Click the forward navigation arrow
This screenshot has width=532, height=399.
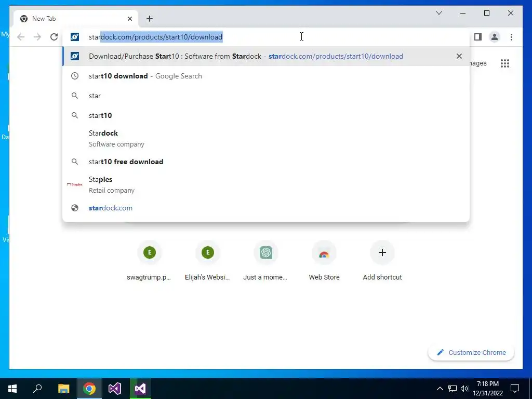pyautogui.click(x=37, y=37)
